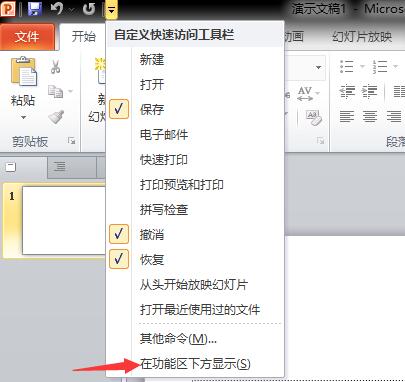405x382 pixels.
Task: Open the 文件 tab
Action: click(x=27, y=37)
